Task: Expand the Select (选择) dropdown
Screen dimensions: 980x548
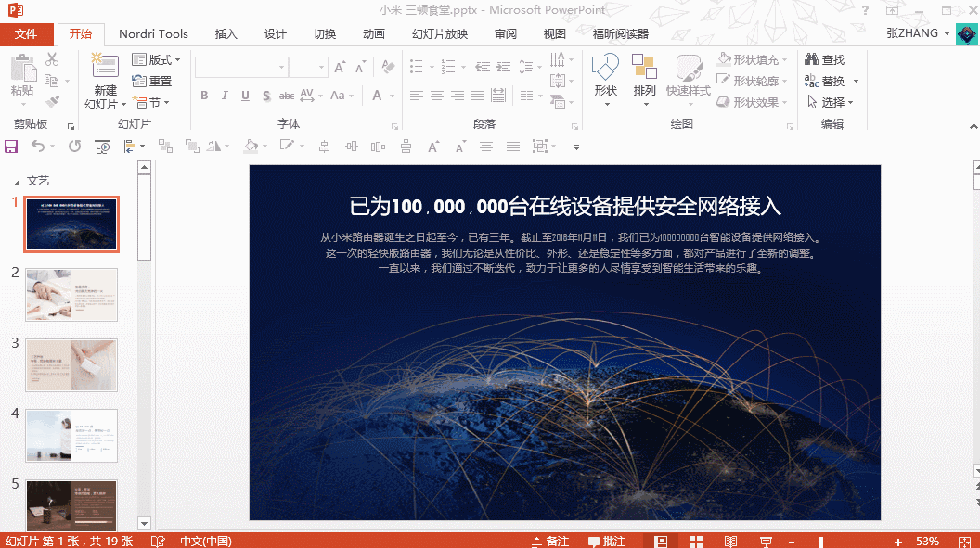Action: point(832,102)
